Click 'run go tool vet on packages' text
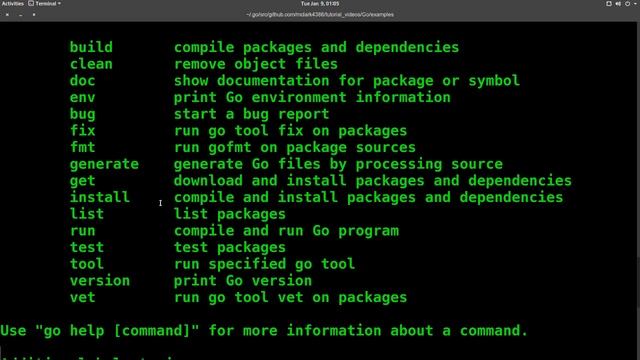 click(291, 298)
